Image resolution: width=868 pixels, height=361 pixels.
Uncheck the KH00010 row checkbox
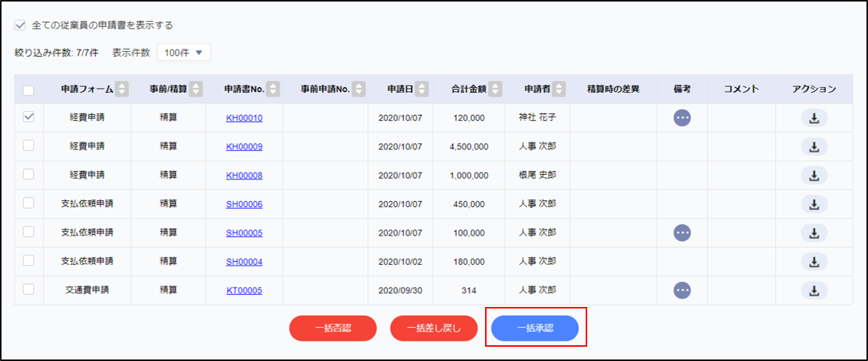coord(29,117)
